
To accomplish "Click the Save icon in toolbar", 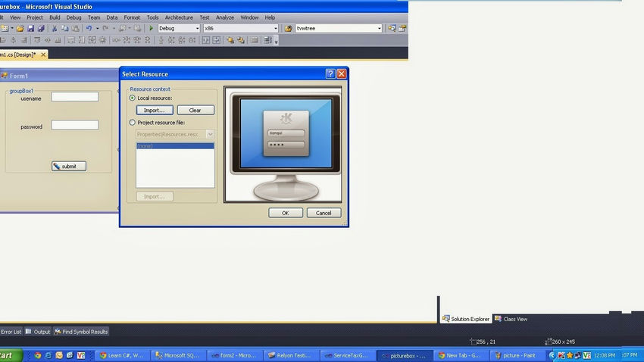I will pos(30,28).
